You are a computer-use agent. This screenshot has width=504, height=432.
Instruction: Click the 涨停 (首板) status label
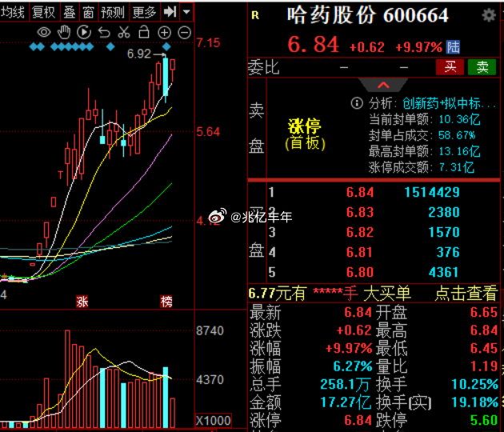(305, 134)
